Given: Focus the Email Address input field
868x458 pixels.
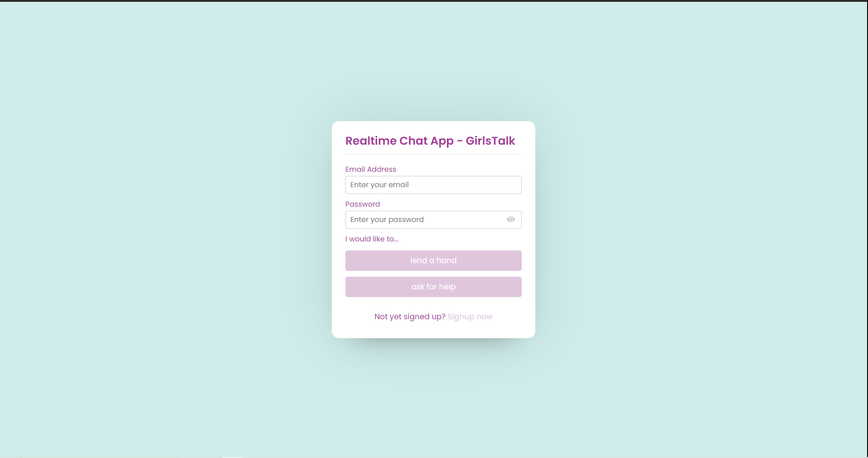Looking at the screenshot, I should tap(433, 185).
